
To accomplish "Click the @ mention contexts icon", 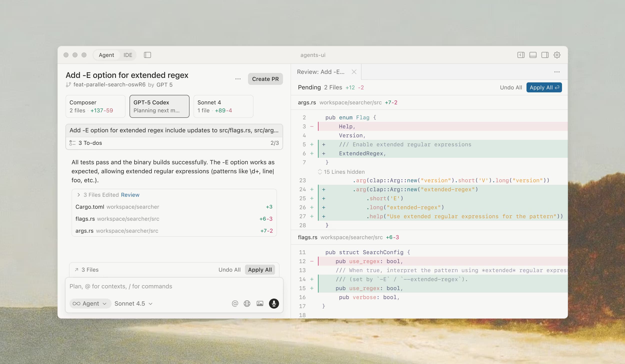I will 234,304.
